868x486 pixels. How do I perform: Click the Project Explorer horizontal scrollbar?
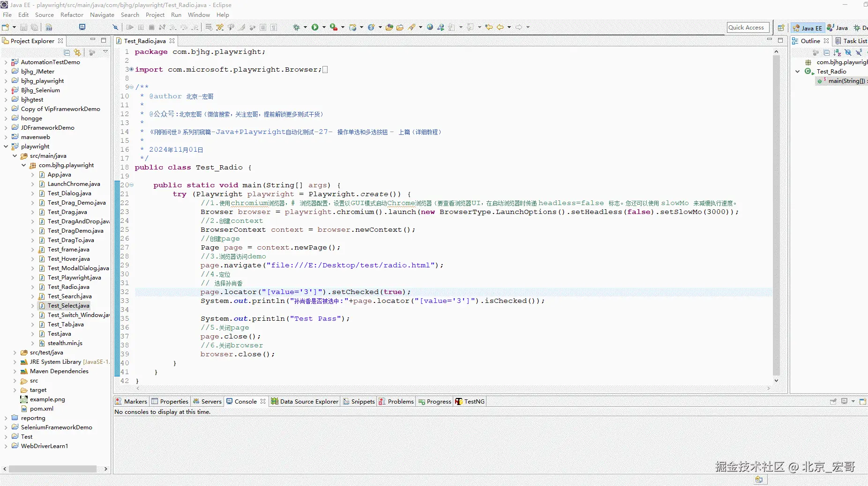(x=52, y=469)
